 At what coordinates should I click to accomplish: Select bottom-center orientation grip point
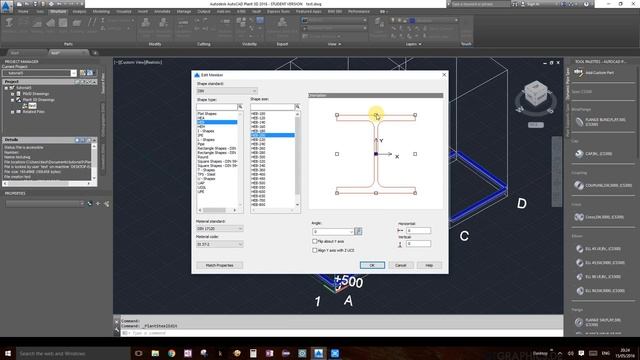click(376, 193)
